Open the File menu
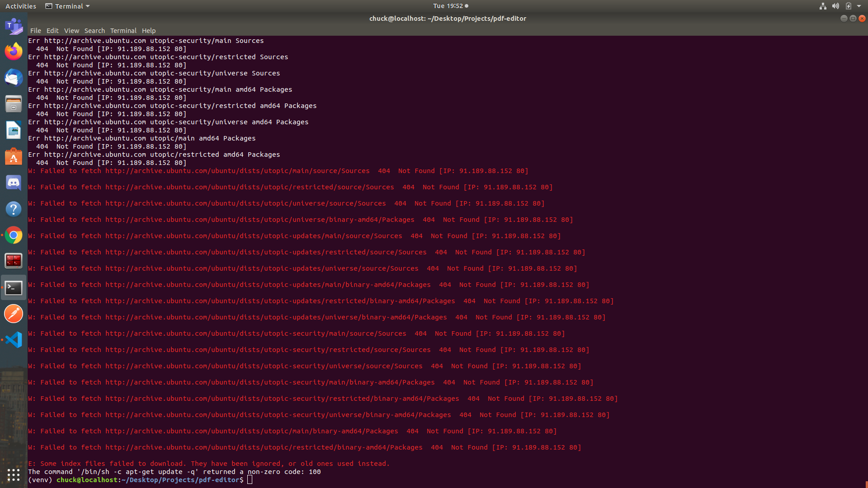Viewport: 868px width, 488px height. (x=36, y=31)
